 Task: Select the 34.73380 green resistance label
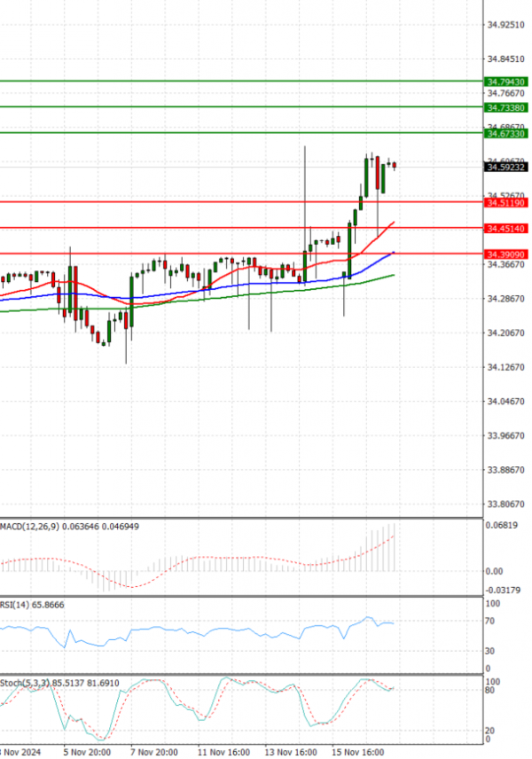505,107
